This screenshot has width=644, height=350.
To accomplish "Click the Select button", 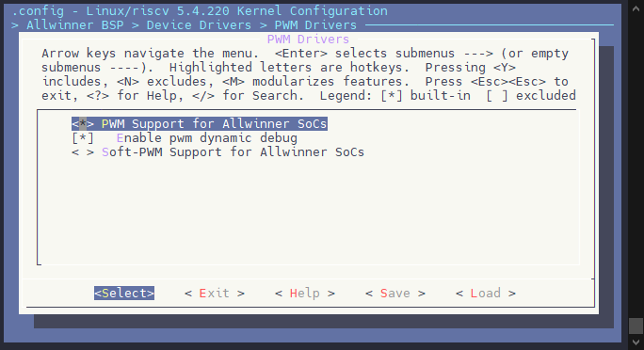I will tap(124, 293).
